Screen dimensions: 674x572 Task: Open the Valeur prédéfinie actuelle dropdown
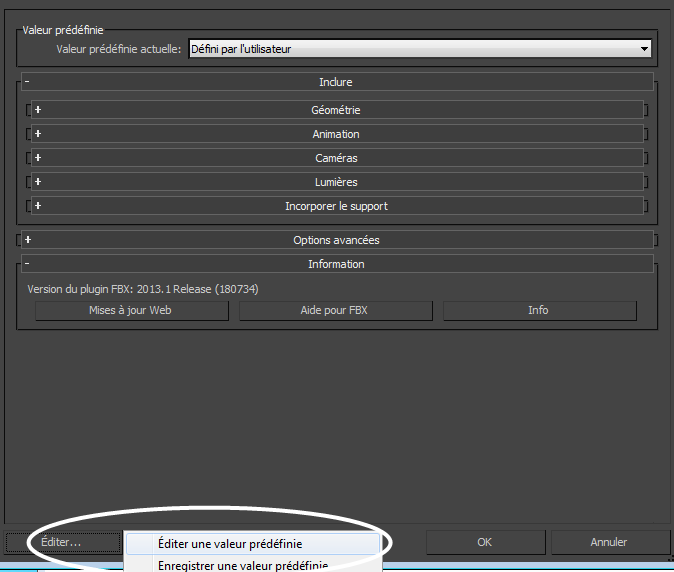point(420,49)
